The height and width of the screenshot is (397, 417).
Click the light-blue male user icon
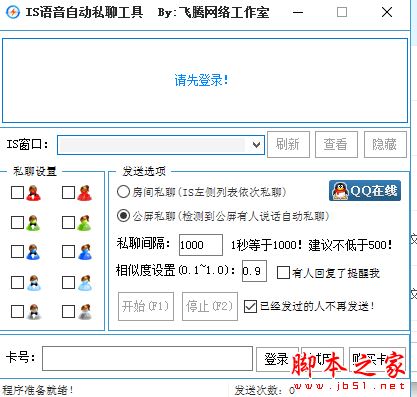coord(33,283)
